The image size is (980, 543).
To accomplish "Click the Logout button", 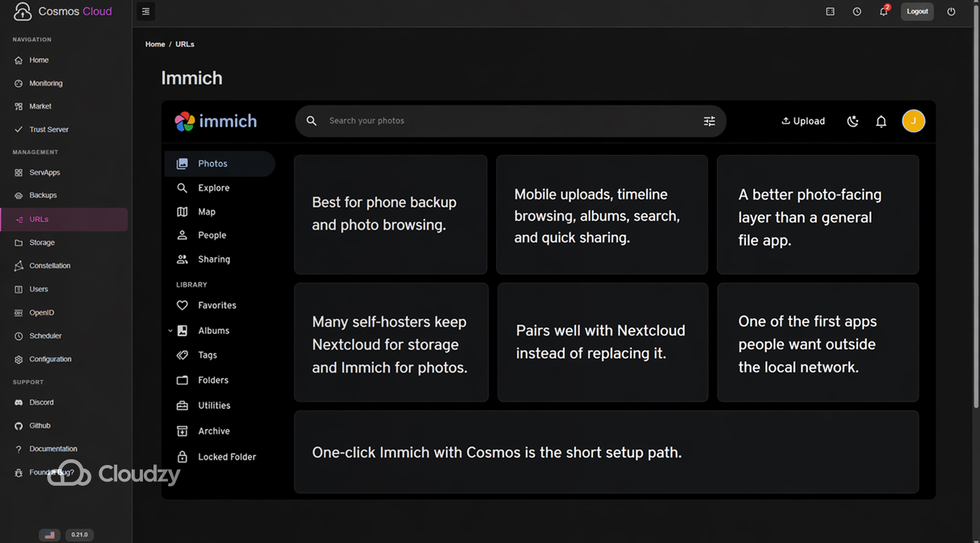I will pos(917,11).
